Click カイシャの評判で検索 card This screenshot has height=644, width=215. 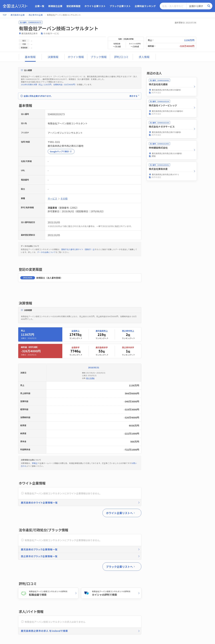click(x=111, y=593)
